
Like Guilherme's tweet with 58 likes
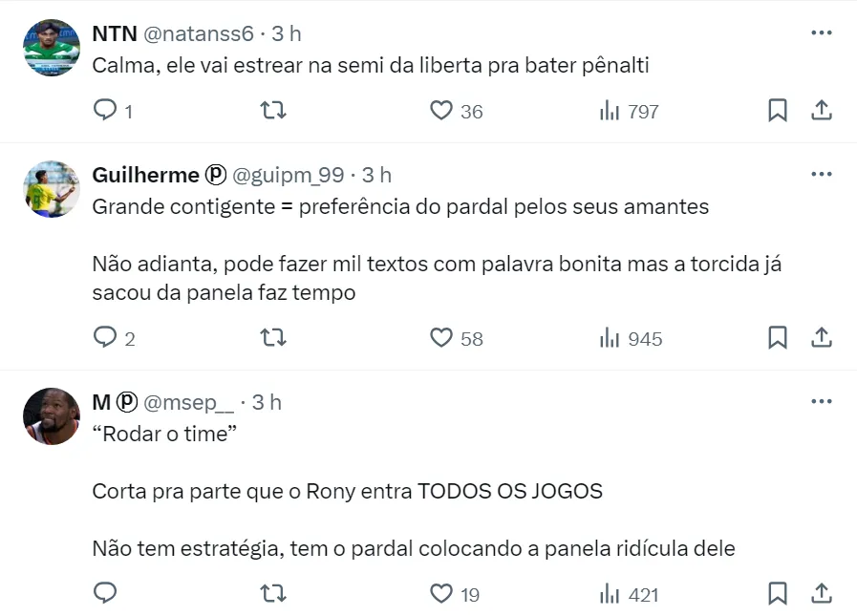point(440,338)
